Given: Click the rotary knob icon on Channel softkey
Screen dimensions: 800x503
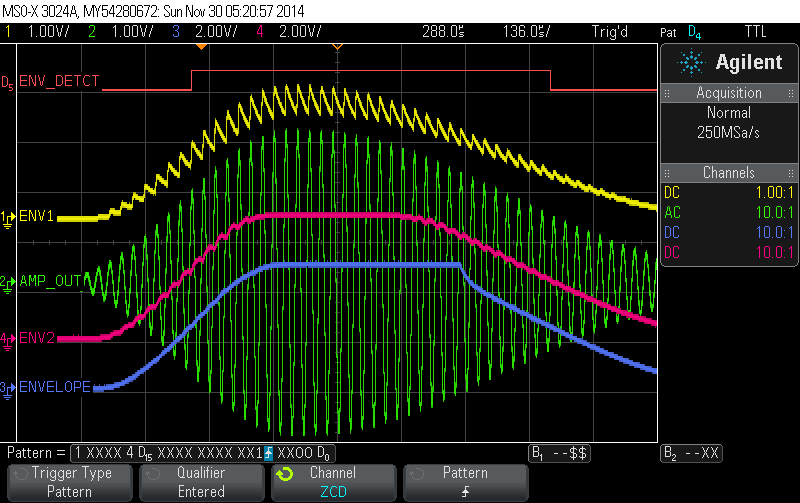Looking at the screenshot, I should (x=285, y=474).
